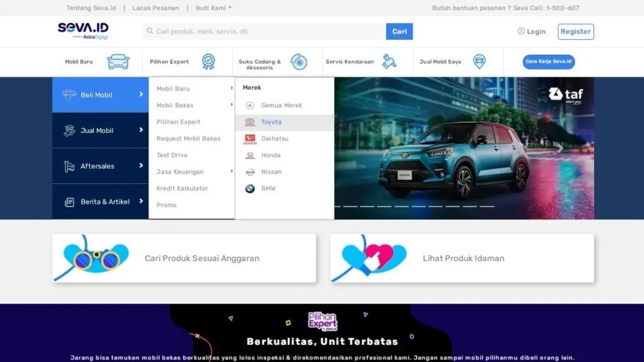Screen dimensions: 644x362
Task: Click the Pilihan Expert logo in dark section
Action: coord(323,322)
